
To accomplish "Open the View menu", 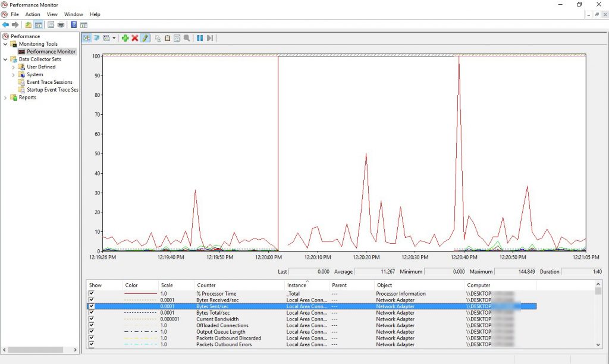I will pyautogui.click(x=52, y=14).
